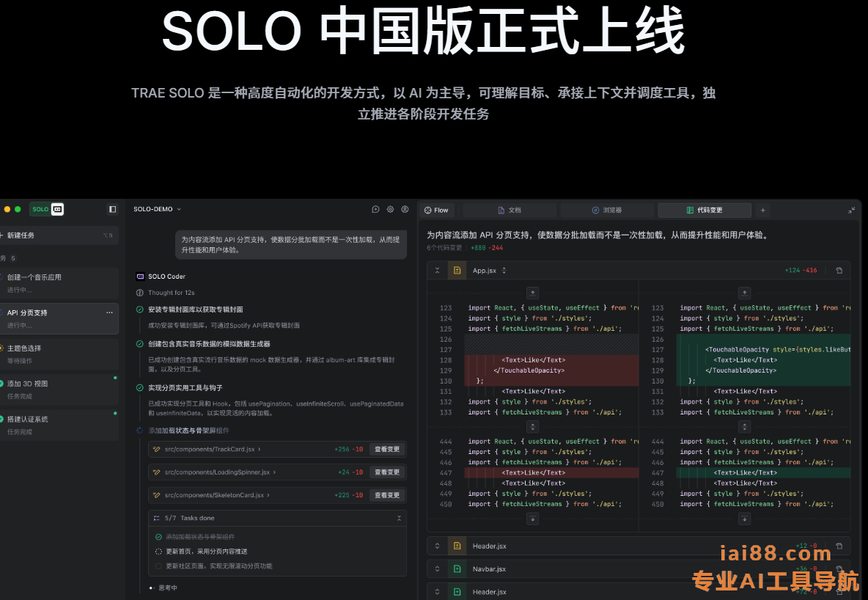The image size is (868, 600).
Task: Click the shrink panel icon at top right
Action: [851, 211]
